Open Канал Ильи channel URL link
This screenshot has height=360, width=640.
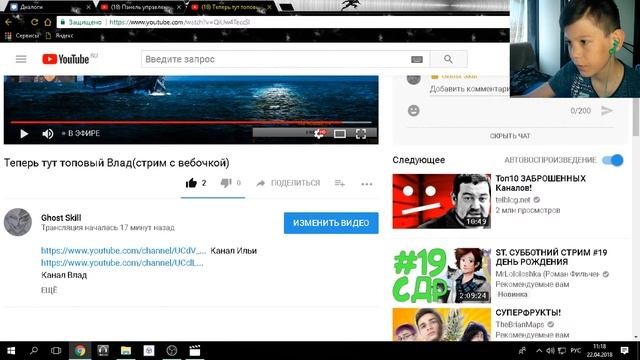(123, 251)
